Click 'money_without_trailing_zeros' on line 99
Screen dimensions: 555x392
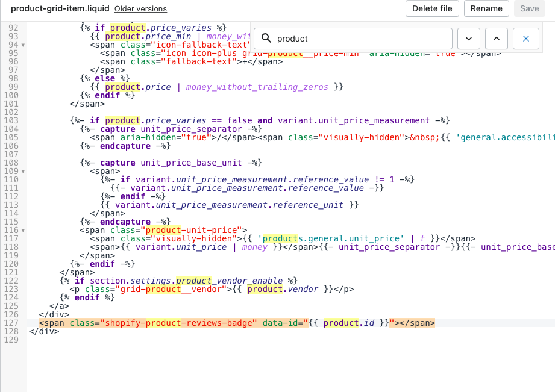(x=257, y=87)
